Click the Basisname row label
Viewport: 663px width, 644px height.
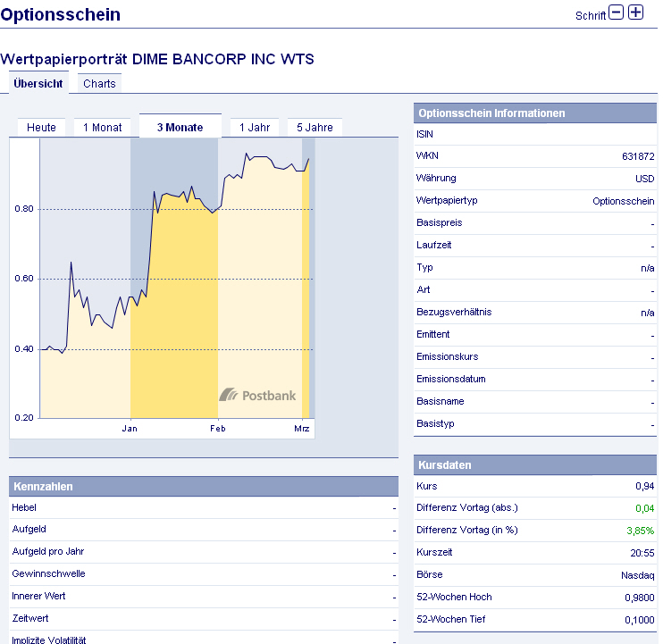441,401
